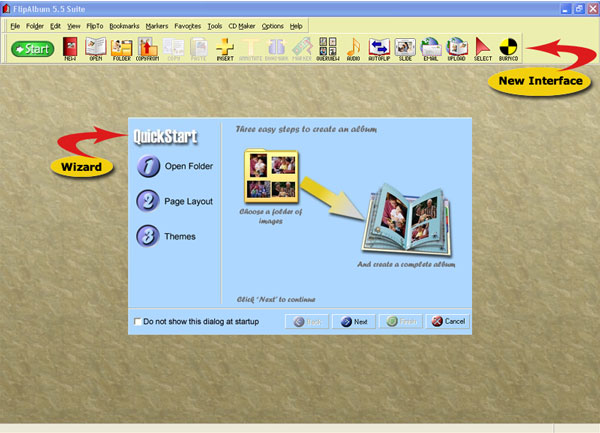
Task: Click the FlipAlbum title bar app icon
Action: tap(6, 8)
